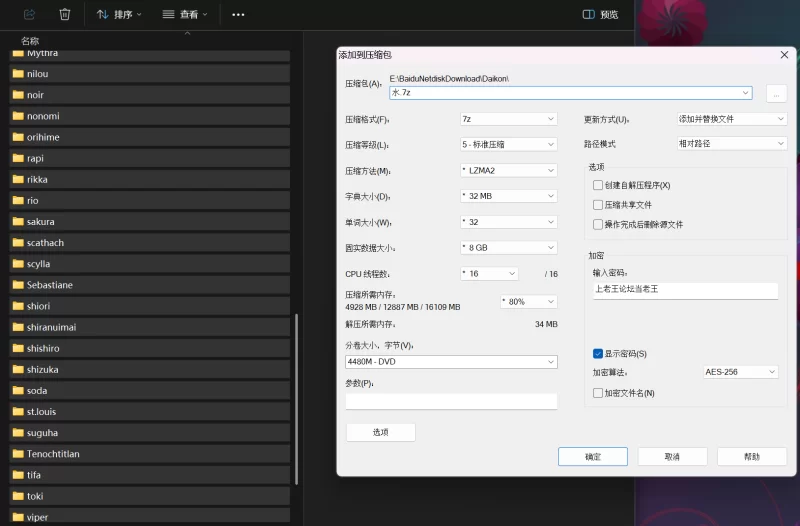Expand the 压缩格式 dropdown showing 7z
The image size is (800, 526).
pos(508,119)
